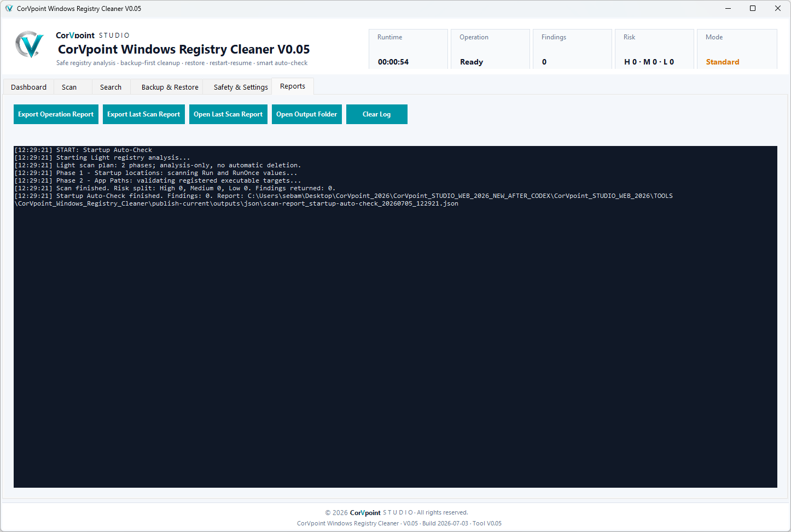Go to the Search tab

[x=110, y=87]
